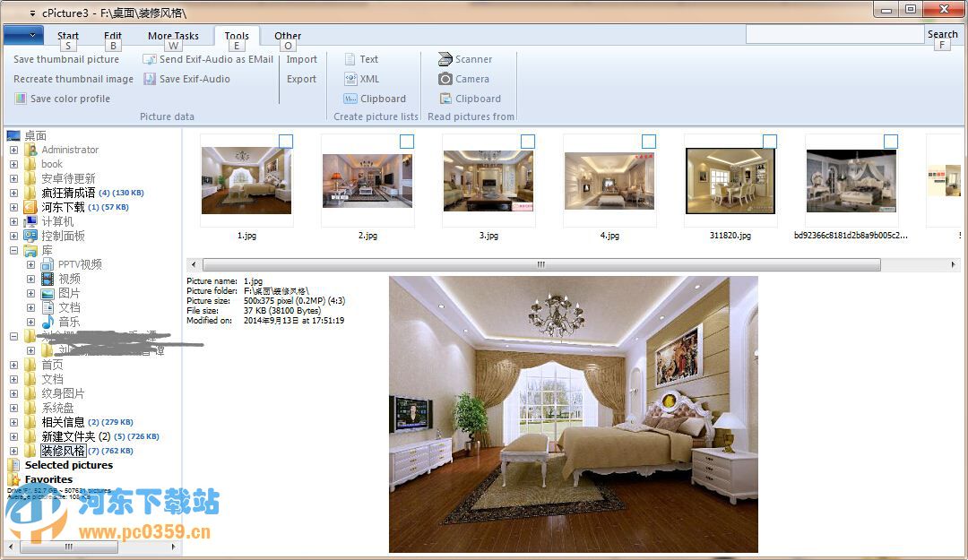The height and width of the screenshot is (560, 968).
Task: Click the 控制面板 control panel icon
Action: [x=30, y=236]
